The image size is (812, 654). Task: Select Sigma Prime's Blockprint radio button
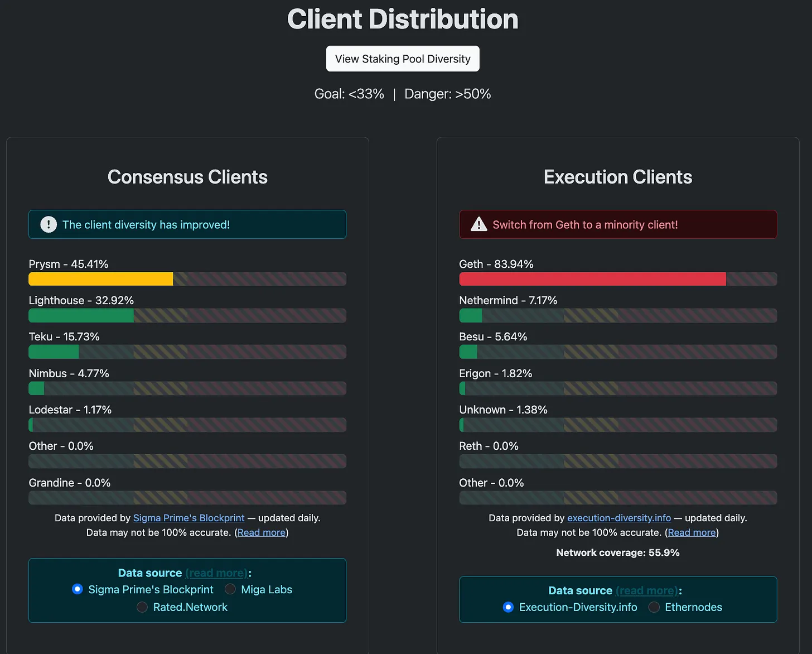(x=78, y=589)
